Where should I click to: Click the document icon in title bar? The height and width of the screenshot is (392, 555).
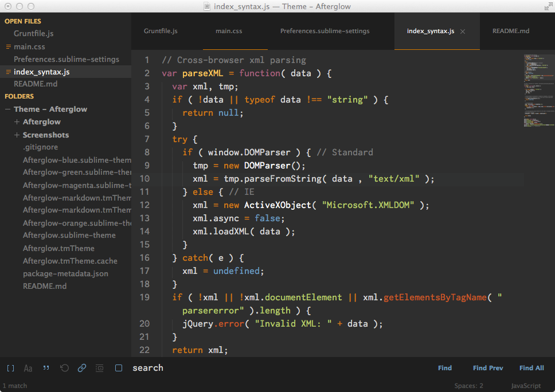pos(207,7)
